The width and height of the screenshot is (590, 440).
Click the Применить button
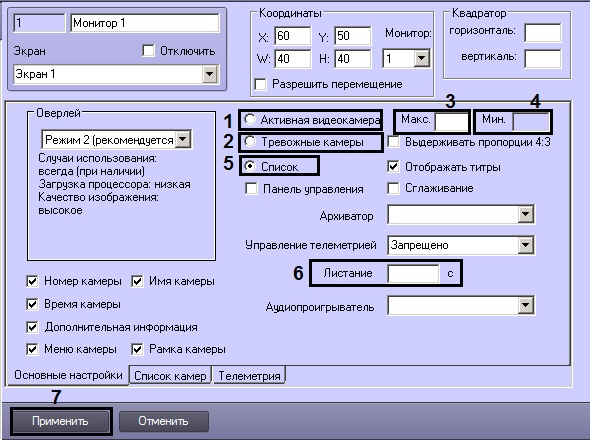[60, 421]
